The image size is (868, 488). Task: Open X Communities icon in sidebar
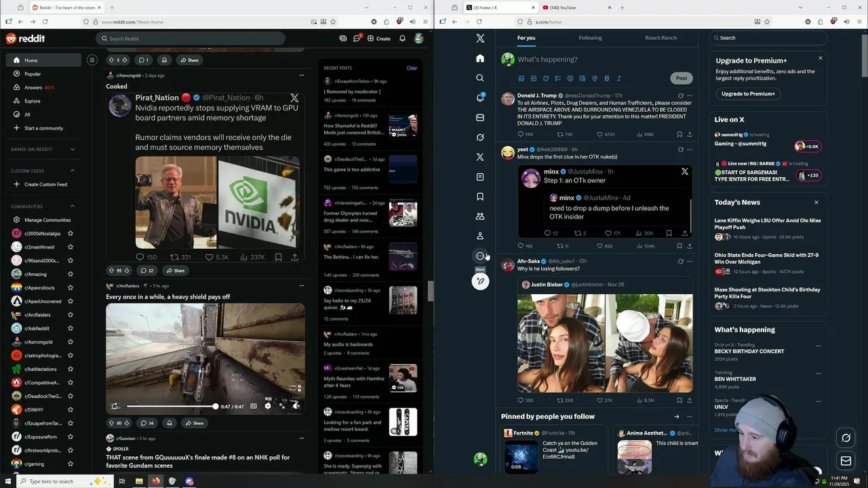point(480,216)
